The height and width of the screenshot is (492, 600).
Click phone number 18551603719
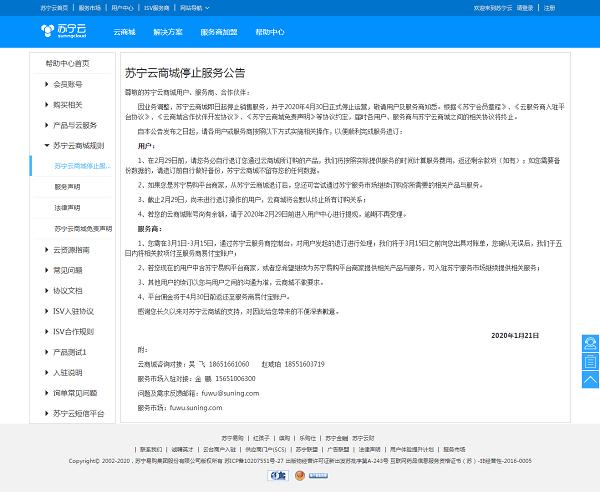(305, 364)
